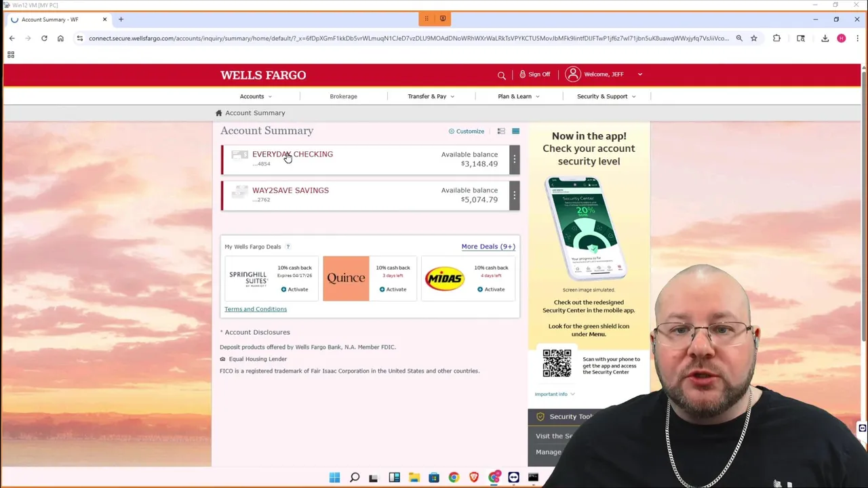Viewport: 868px width, 488px height.
Task: Open the browser extensions puzzle icon
Action: 776,39
